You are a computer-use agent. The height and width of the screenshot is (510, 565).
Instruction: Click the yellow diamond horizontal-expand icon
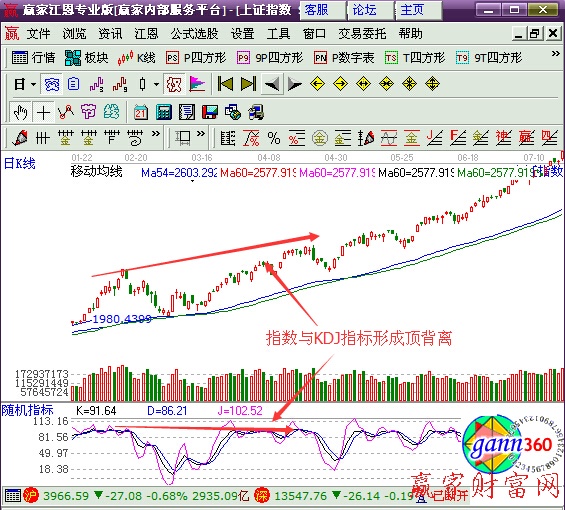click(363, 84)
